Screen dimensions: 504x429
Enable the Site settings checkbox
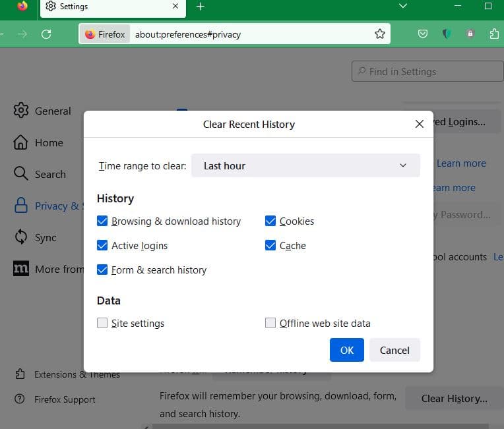tap(102, 324)
